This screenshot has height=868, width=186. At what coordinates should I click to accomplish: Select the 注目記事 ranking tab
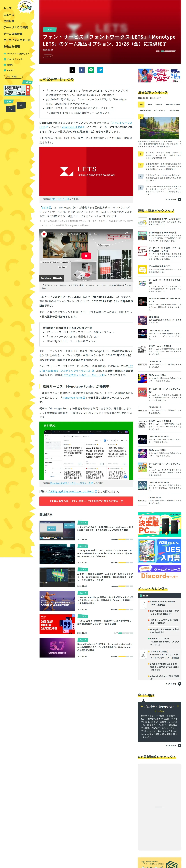[159, 104]
